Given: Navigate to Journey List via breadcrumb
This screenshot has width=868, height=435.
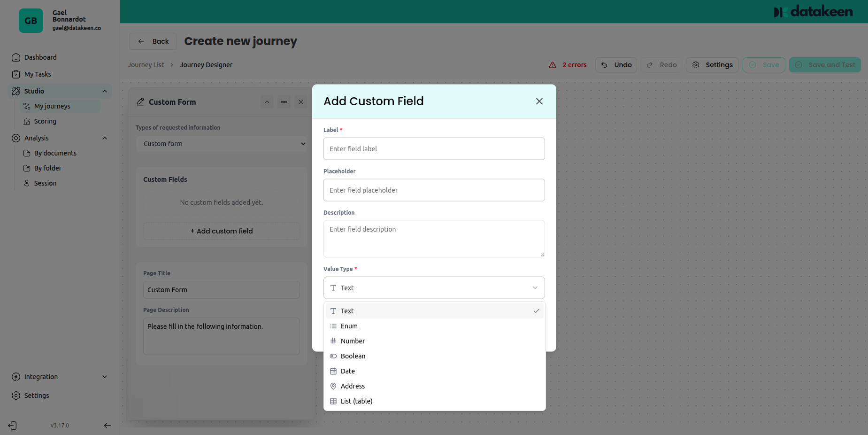Looking at the screenshot, I should click(146, 65).
